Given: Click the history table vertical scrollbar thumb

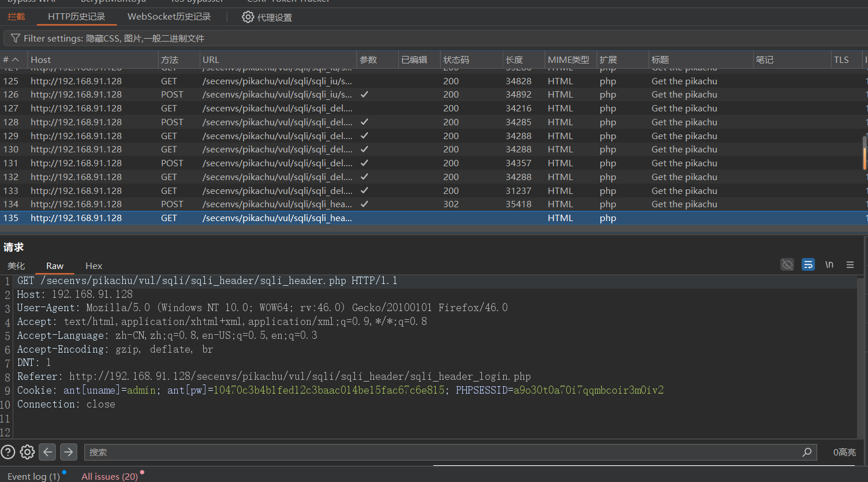Looking at the screenshot, I should coord(865,153).
